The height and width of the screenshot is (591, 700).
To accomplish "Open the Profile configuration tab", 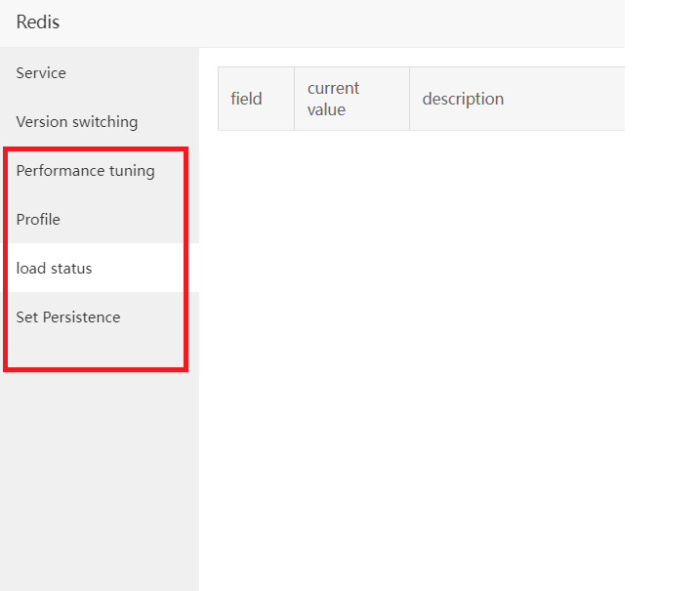I will 38,220.
